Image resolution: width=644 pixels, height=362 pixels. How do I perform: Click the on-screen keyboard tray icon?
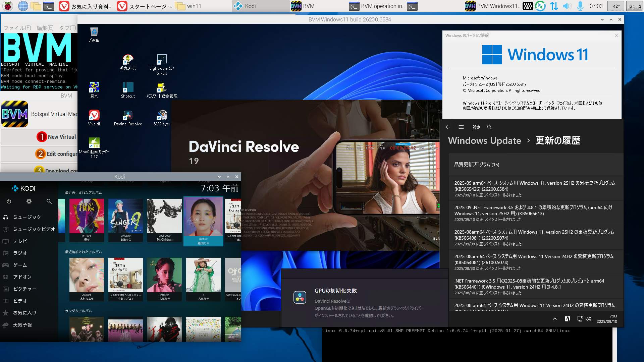(x=528, y=6)
